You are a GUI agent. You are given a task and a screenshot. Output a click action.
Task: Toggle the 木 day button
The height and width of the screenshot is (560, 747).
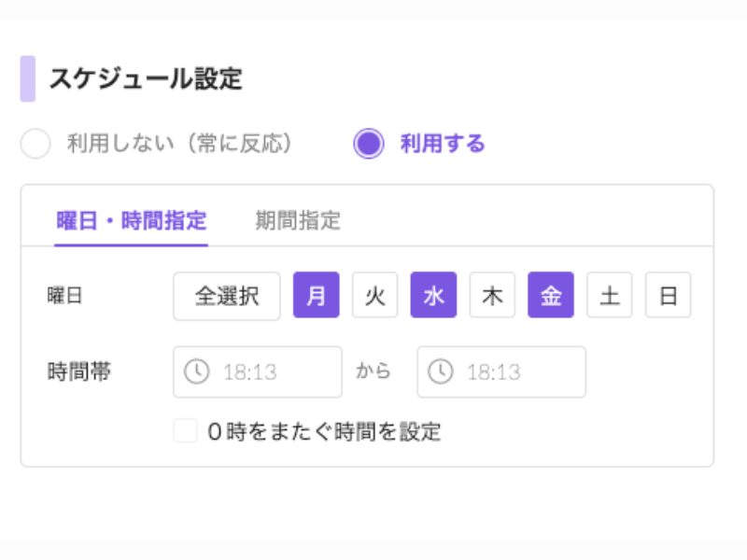point(492,295)
